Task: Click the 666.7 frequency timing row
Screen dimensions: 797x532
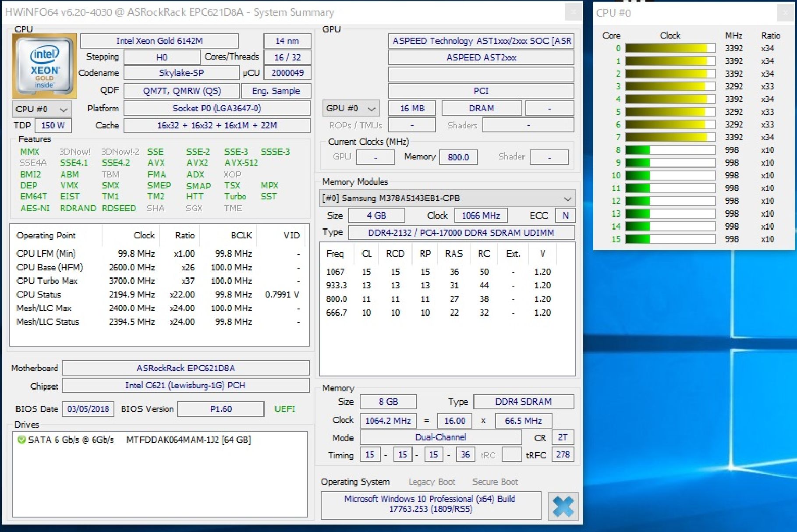Action: [439, 313]
